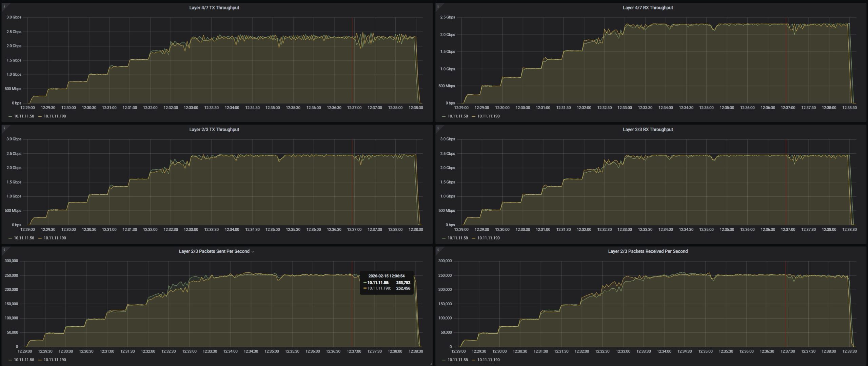Open Layer 4/7 TX Throughput panel title menu
The image size is (868, 366).
(214, 7)
